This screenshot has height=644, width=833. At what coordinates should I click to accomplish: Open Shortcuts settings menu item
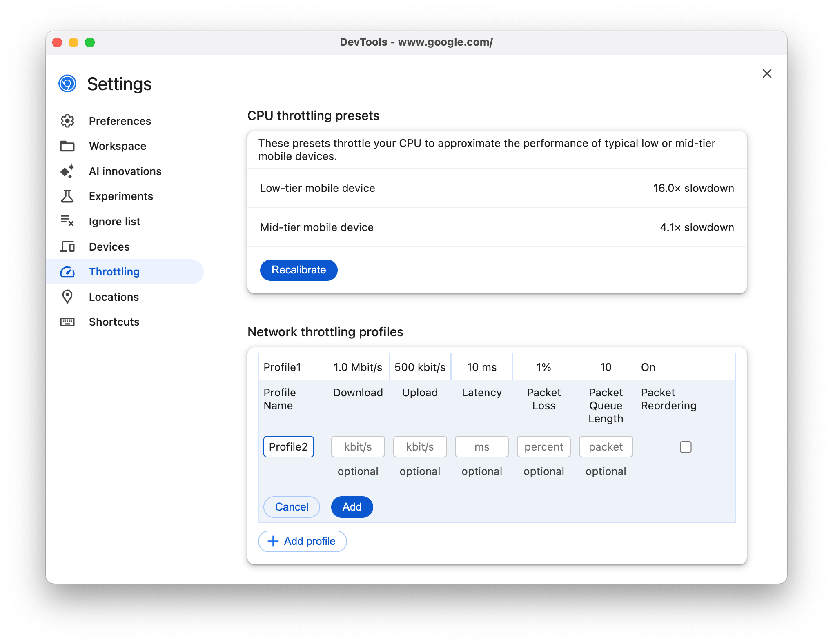pos(114,322)
